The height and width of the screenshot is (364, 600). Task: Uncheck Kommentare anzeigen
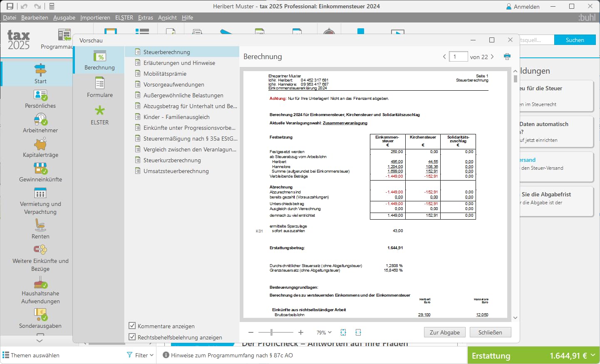pos(132,326)
